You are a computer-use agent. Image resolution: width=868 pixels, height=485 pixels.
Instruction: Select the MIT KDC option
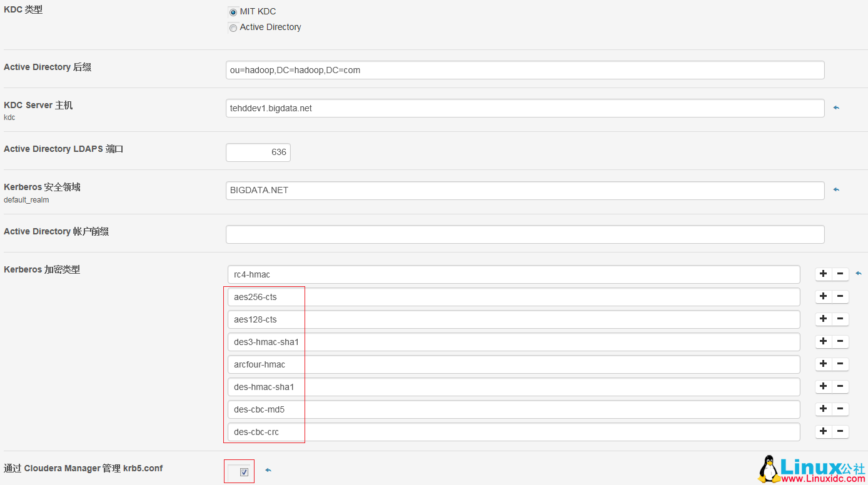click(233, 11)
